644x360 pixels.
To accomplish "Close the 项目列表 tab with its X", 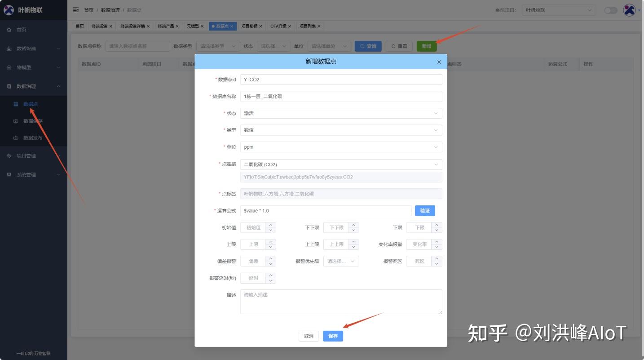I will coord(319,27).
